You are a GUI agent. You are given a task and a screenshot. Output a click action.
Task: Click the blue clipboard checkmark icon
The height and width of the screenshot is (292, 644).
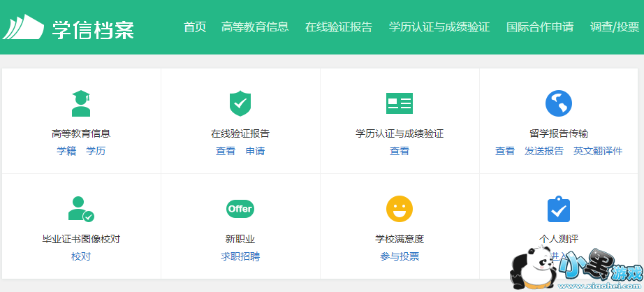coord(559,209)
